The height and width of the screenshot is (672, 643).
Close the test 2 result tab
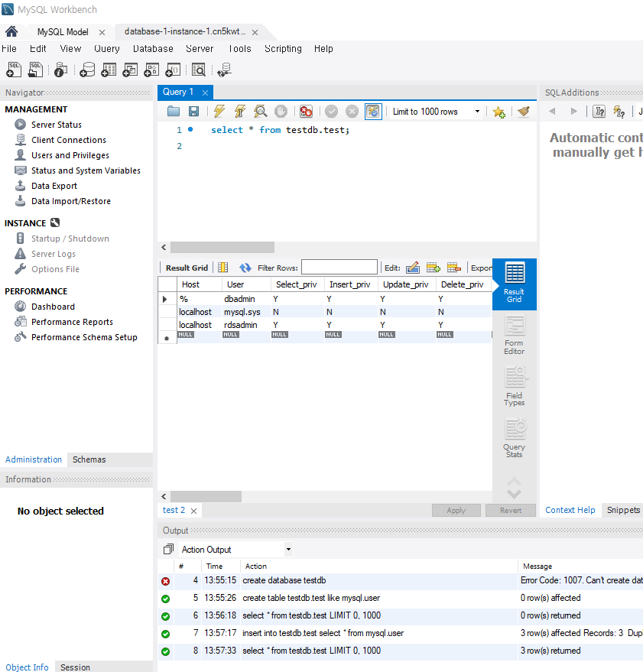(x=193, y=511)
